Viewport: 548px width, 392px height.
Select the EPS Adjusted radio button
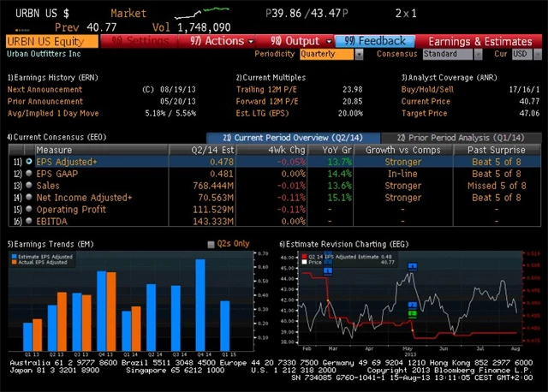click(x=29, y=161)
